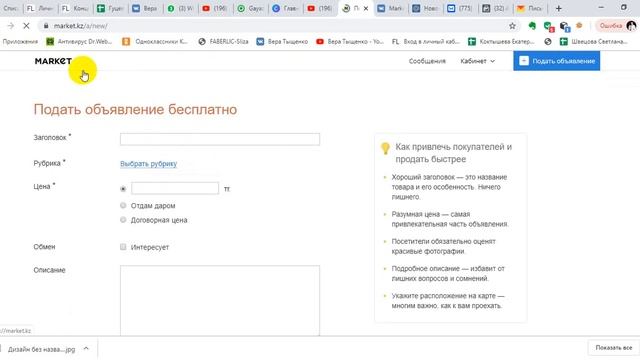Open Сообщения messages link
Viewport: 640px width, 360px height.
[427, 61]
